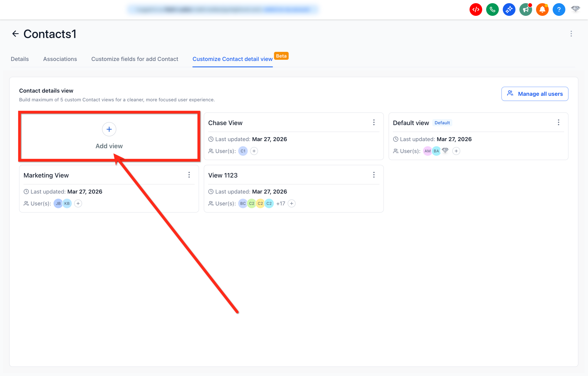
Task: Click the blue AI sparkle icon
Action: point(509,9)
